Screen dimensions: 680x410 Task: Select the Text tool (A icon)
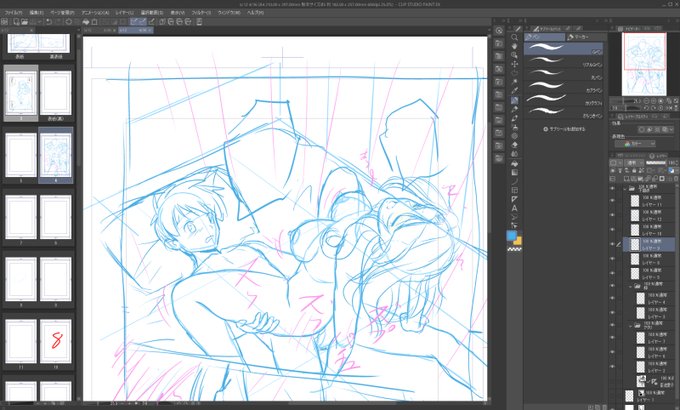(514, 208)
